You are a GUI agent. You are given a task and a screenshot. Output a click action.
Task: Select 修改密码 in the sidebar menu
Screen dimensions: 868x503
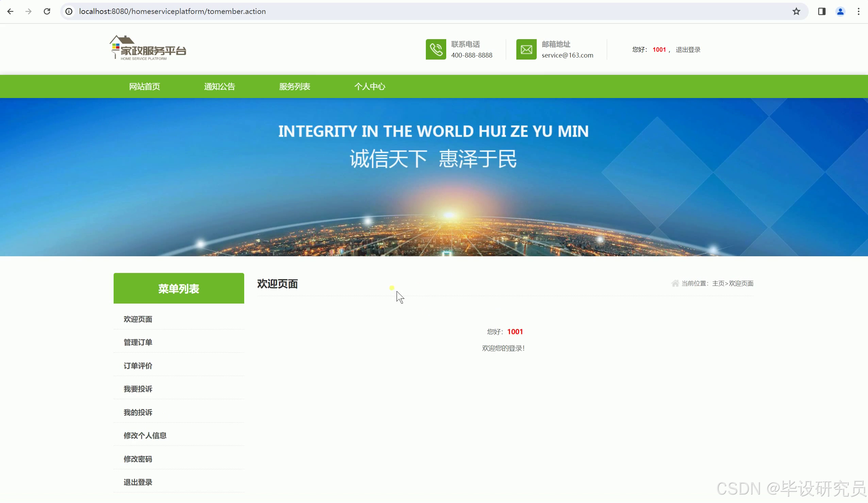point(138,459)
